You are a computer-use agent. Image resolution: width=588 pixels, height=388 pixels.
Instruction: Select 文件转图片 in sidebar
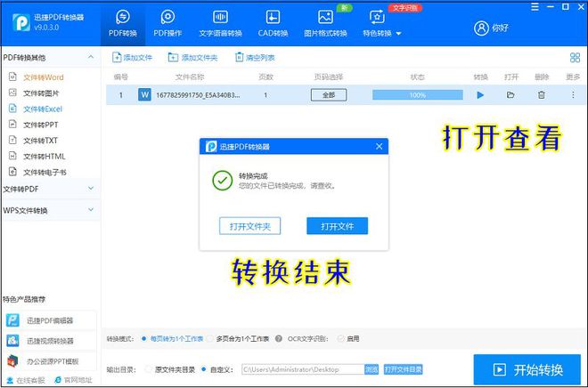[41, 93]
